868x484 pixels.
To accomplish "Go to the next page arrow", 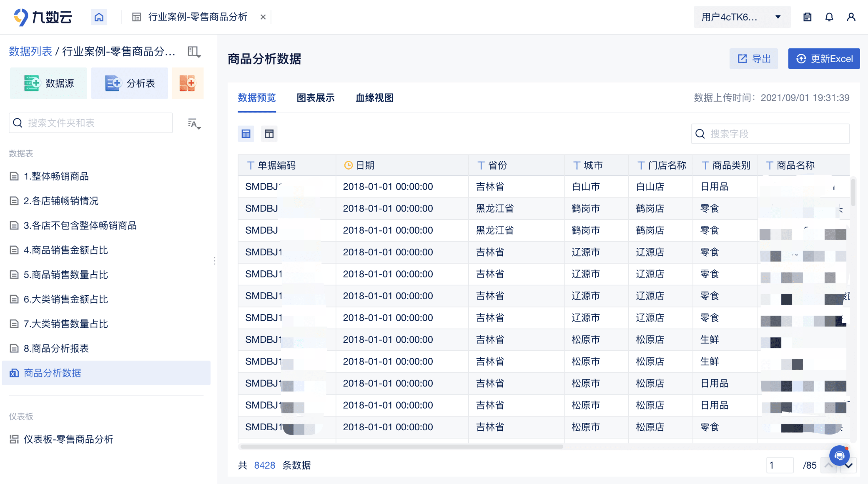I will coord(849,466).
